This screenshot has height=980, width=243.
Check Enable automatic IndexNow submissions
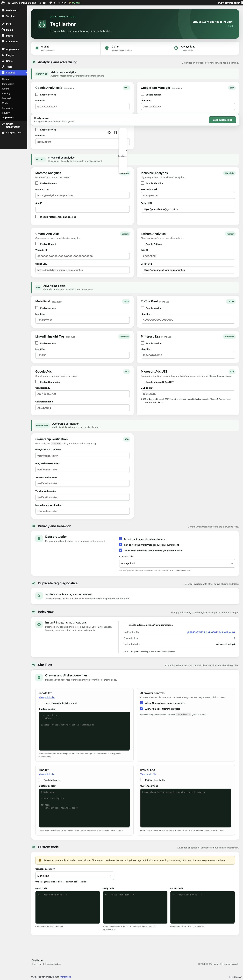(x=125, y=624)
